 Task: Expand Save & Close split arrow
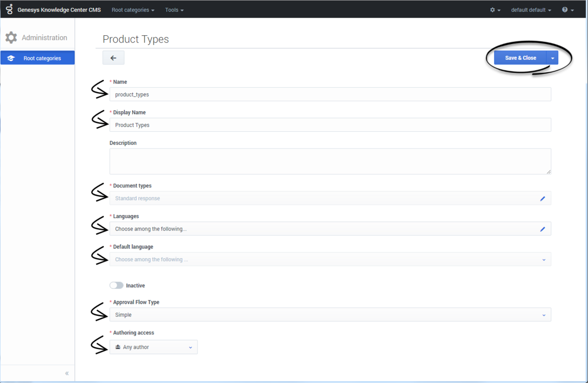pos(553,58)
